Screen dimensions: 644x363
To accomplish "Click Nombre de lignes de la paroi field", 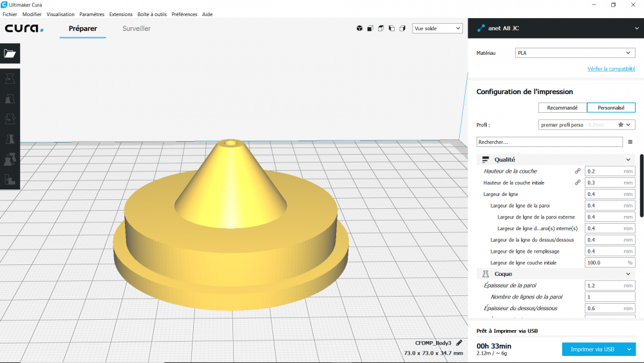I will pyautogui.click(x=610, y=297).
